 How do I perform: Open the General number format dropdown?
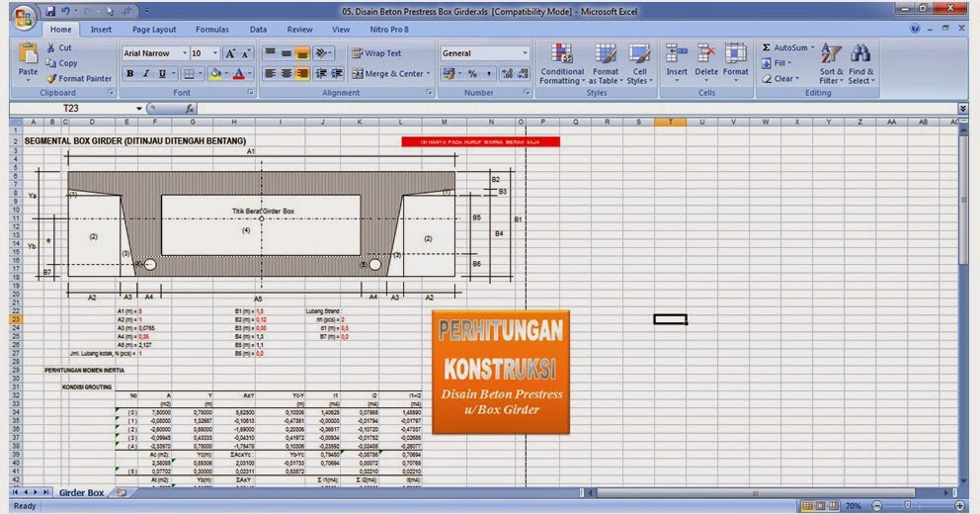click(525, 53)
